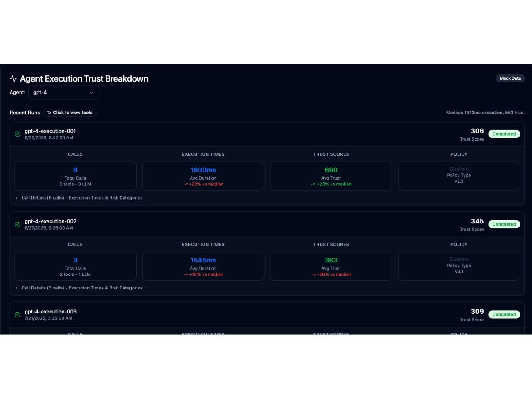Click the Mock Data badge
The height and width of the screenshot is (399, 532).
point(510,78)
